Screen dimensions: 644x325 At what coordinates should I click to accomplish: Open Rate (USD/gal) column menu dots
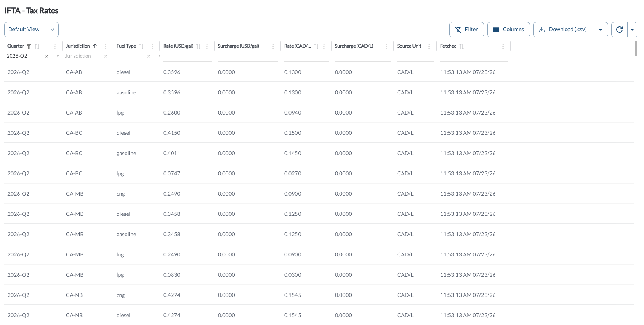point(207,46)
